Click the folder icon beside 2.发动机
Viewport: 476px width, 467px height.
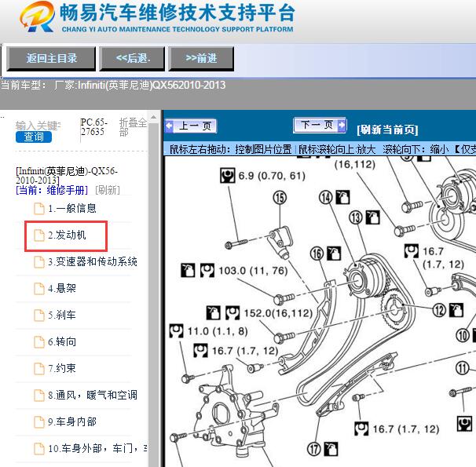pos(39,235)
